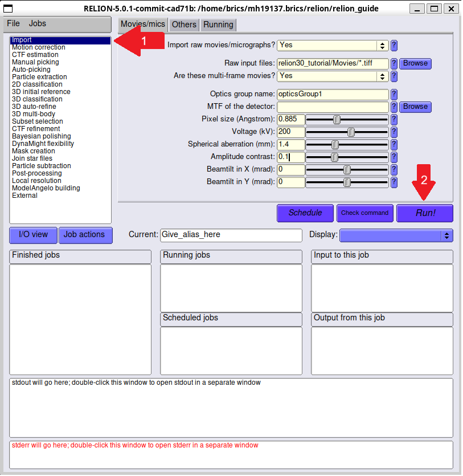Show help for Voltage (kV)
This screenshot has height=476, width=463.
click(x=394, y=132)
